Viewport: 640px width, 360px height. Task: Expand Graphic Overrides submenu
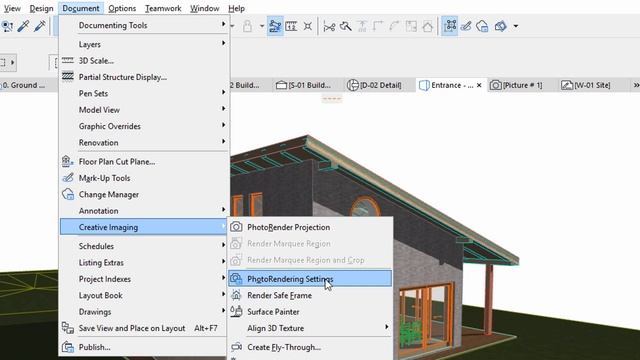point(144,126)
